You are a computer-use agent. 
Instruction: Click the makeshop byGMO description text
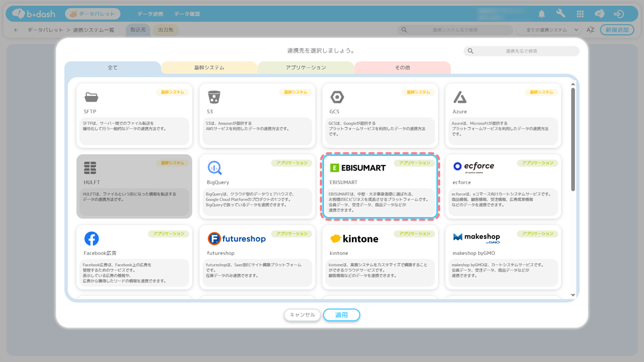(x=498, y=270)
